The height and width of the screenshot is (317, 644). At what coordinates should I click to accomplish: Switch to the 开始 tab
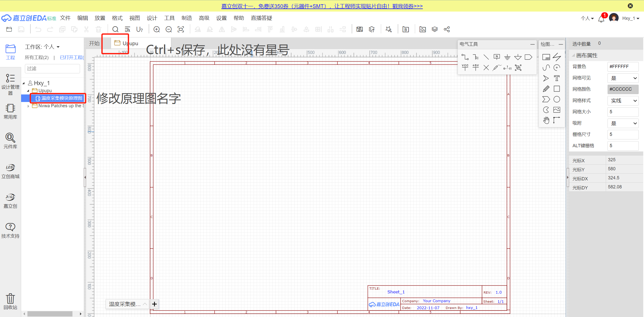94,43
